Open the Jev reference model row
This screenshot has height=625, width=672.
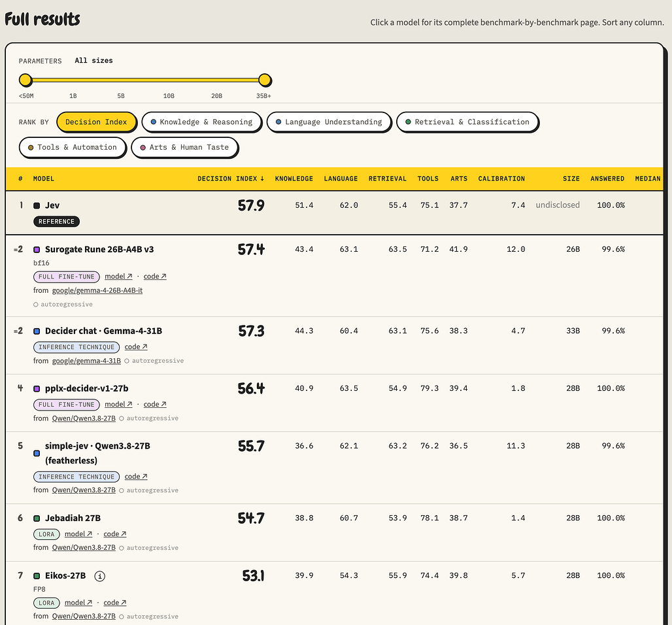click(x=334, y=213)
